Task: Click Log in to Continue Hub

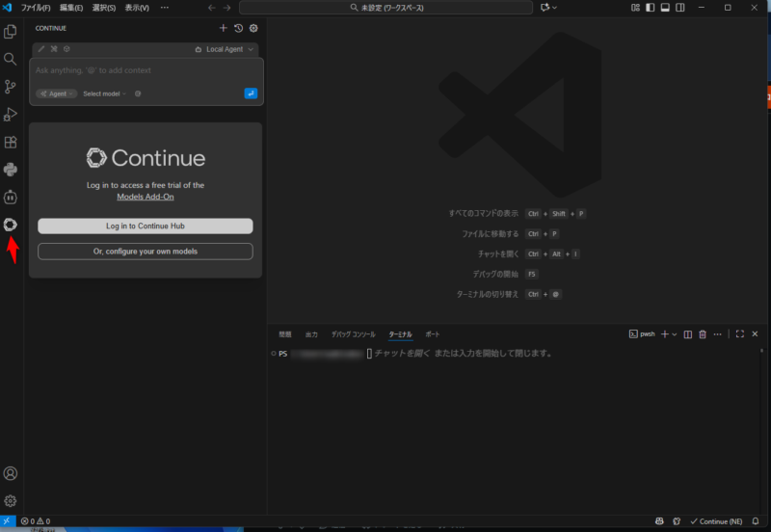Action: click(146, 226)
